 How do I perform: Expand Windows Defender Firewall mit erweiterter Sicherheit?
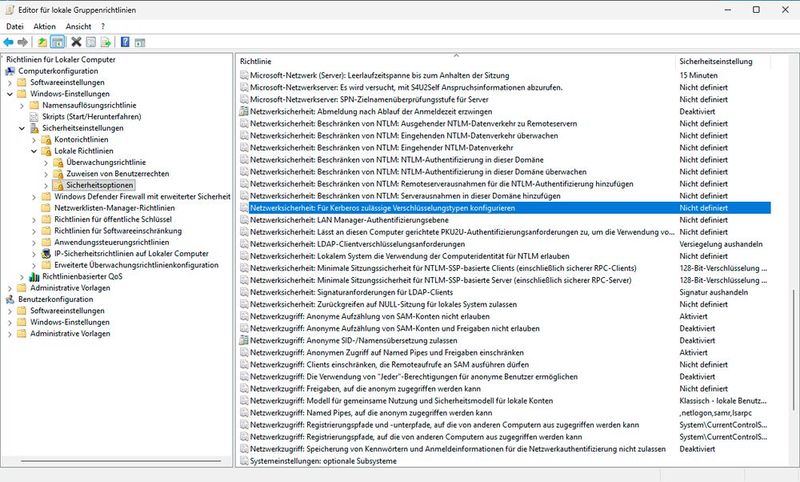(x=34, y=197)
